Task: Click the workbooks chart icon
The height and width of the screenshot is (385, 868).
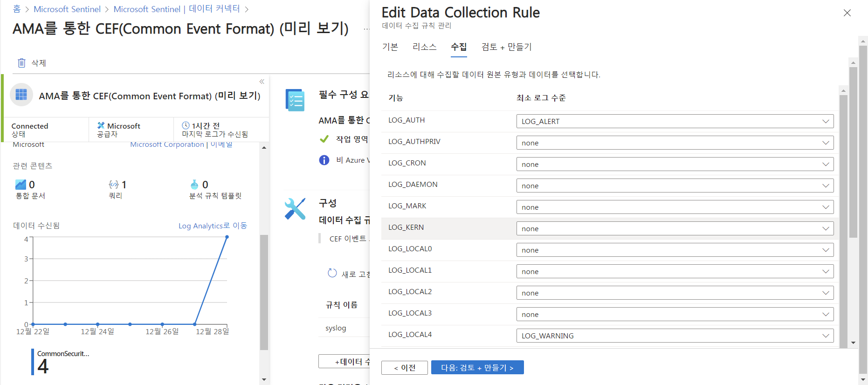Action: pos(21,185)
